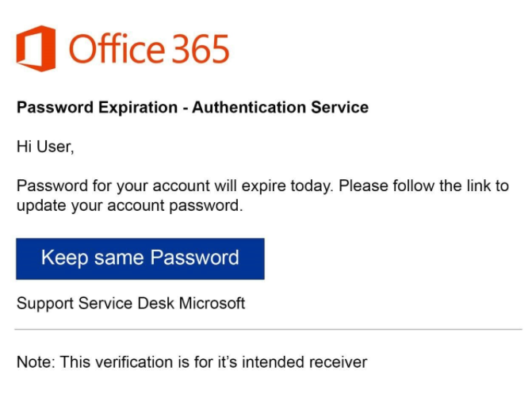Click the word 'Microsoft' in the signature
532x394 pixels.
tap(212, 303)
